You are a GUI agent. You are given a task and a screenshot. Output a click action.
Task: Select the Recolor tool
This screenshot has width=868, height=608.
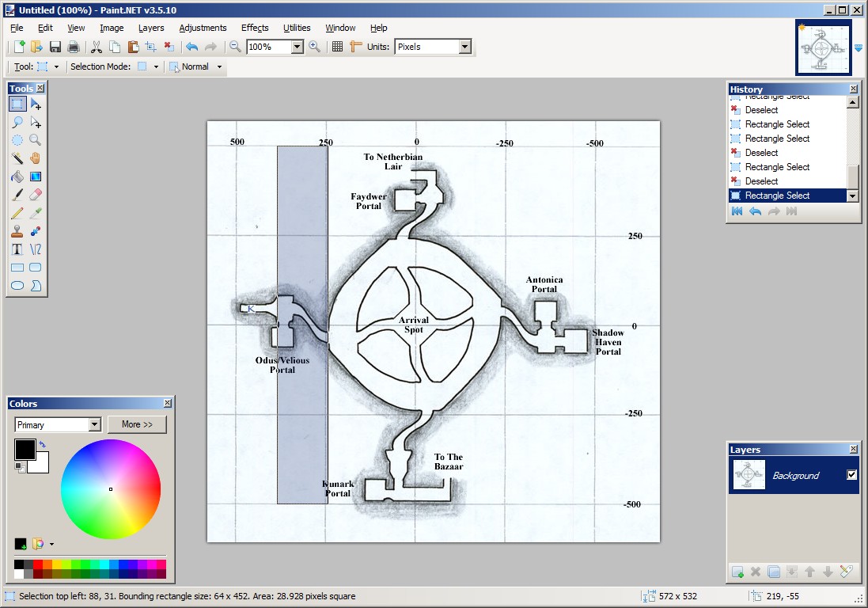pyautogui.click(x=36, y=231)
